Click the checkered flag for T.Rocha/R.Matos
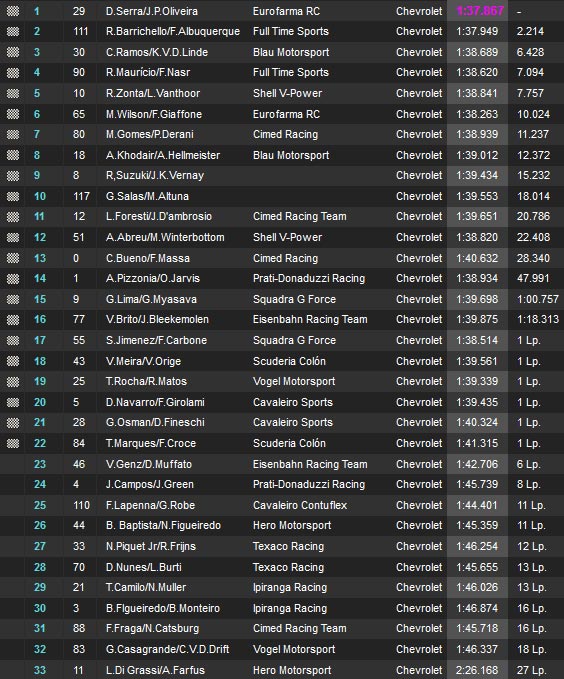The width and height of the screenshot is (564, 679). (13, 382)
